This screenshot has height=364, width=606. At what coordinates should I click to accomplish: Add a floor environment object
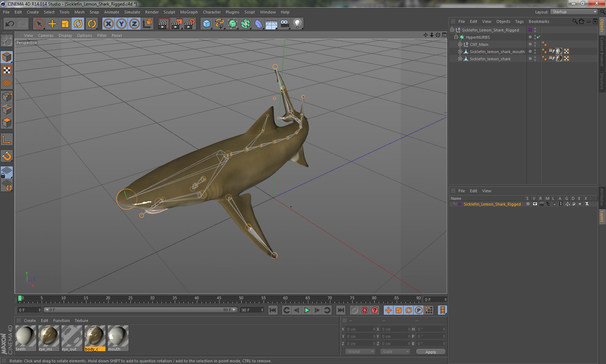pos(271,24)
